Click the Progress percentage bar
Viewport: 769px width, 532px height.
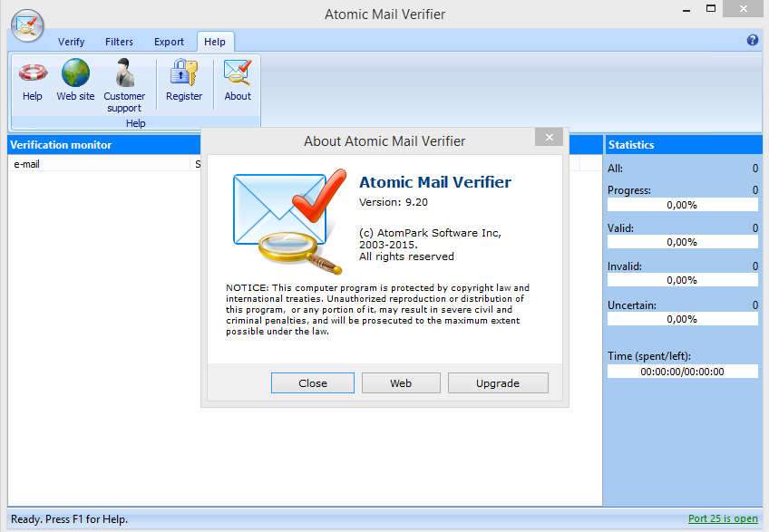coord(682,205)
